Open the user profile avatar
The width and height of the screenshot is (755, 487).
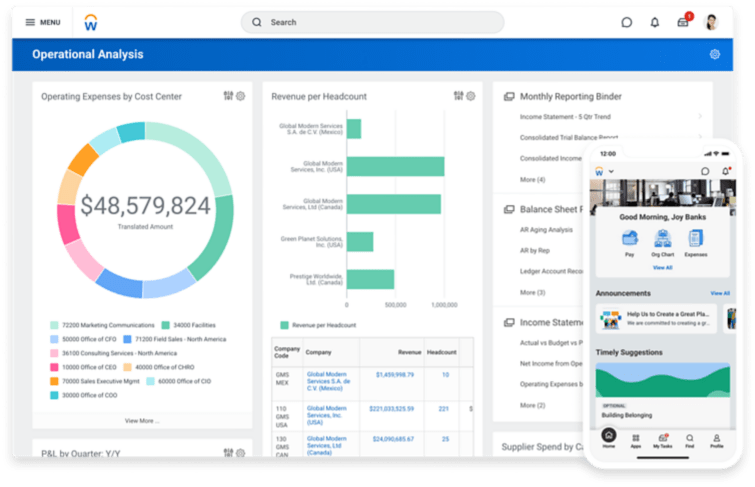(711, 22)
